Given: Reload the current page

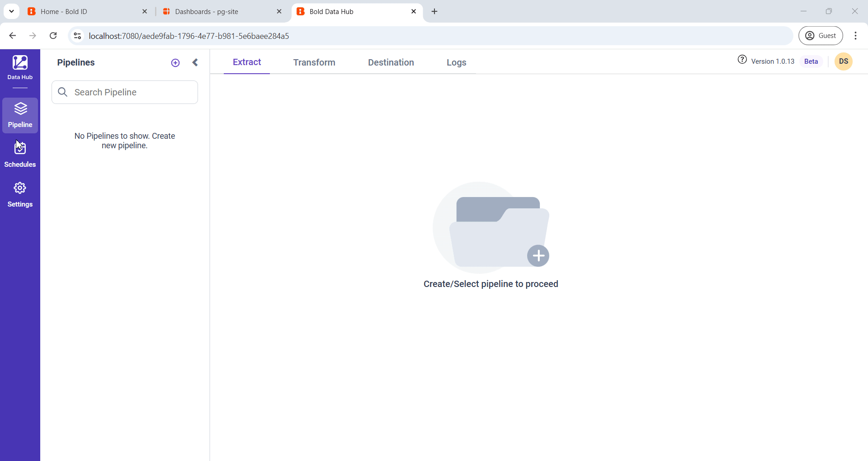Looking at the screenshot, I should (53, 36).
